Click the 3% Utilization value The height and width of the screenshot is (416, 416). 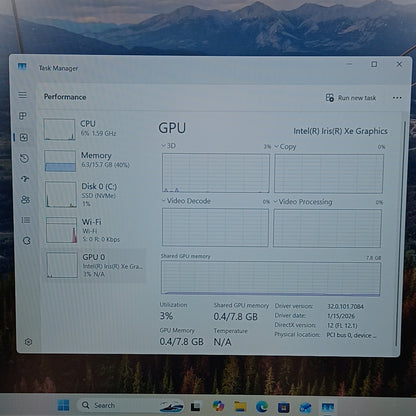pyautogui.click(x=166, y=316)
